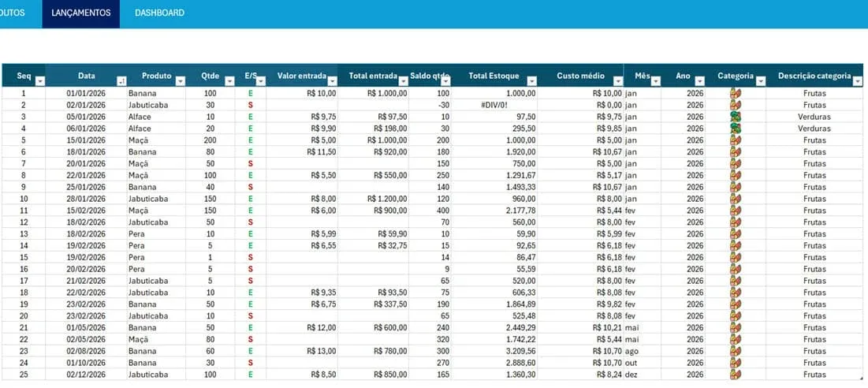Expand the Descrição categoria filter arrow
The height and width of the screenshot is (388, 868).
tap(858, 81)
